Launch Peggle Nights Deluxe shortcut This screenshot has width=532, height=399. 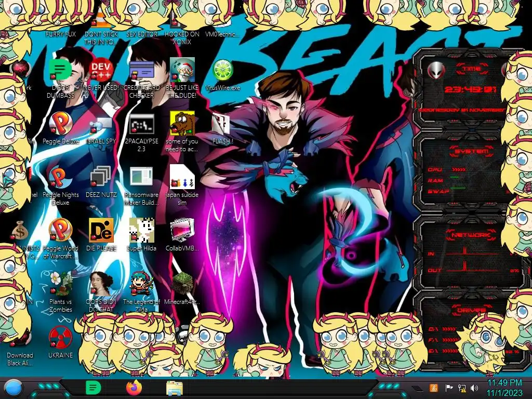point(60,178)
